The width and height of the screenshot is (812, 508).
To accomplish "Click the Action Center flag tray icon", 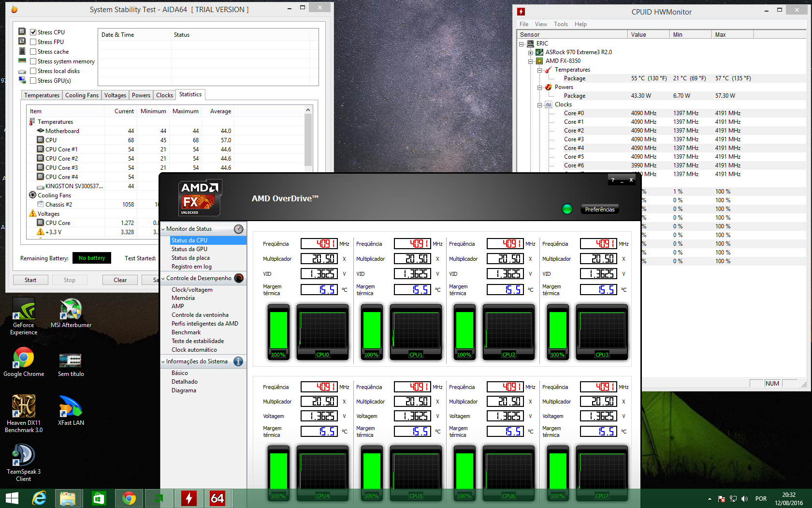I will (722, 498).
